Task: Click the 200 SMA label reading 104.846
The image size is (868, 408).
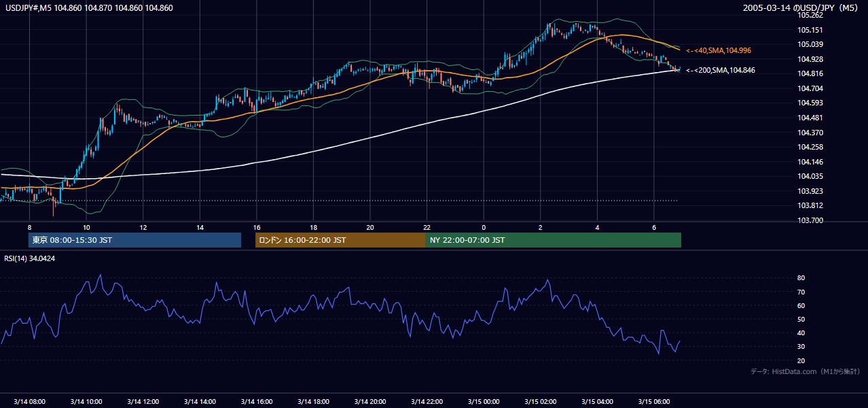Action: [721, 70]
